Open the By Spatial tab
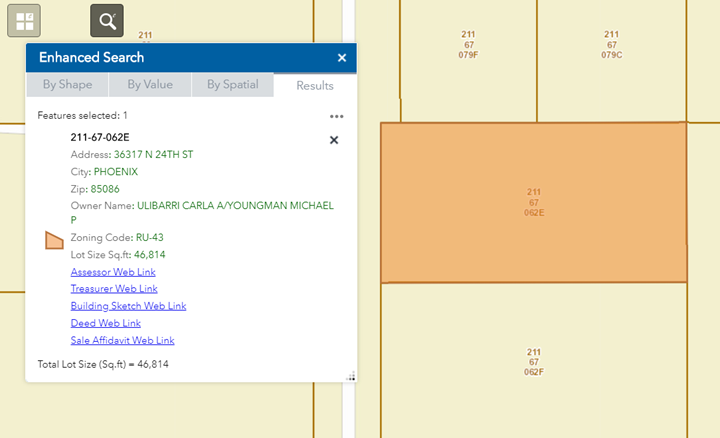This screenshot has height=438, width=720. click(x=232, y=85)
